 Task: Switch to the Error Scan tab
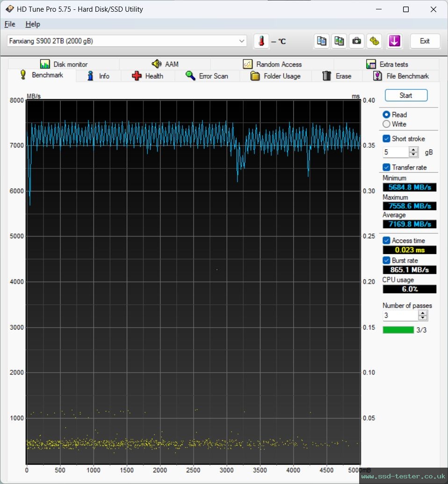click(207, 76)
